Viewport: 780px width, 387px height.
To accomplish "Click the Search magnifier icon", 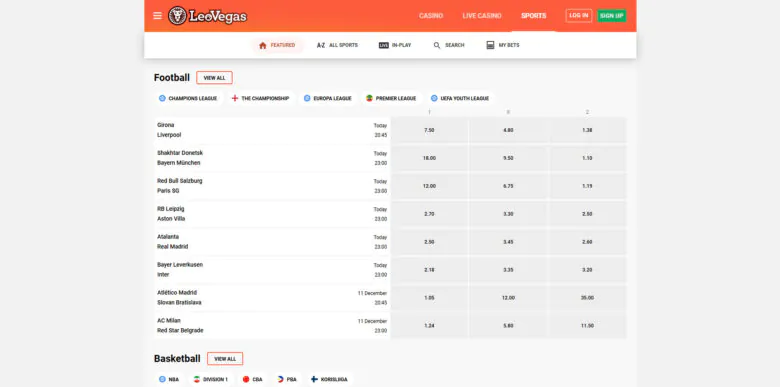I will coord(437,45).
